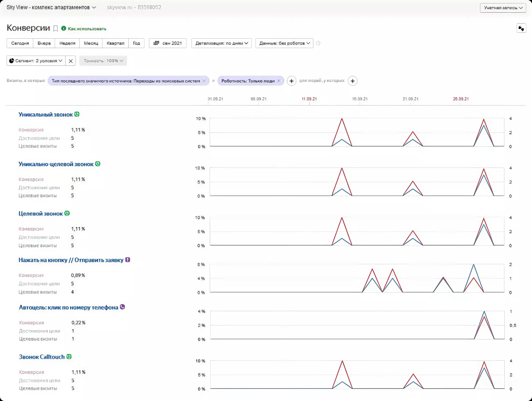Expand the Данные: без роботов dropdown
Viewport: 532px width, 401px height.
[x=284, y=43]
